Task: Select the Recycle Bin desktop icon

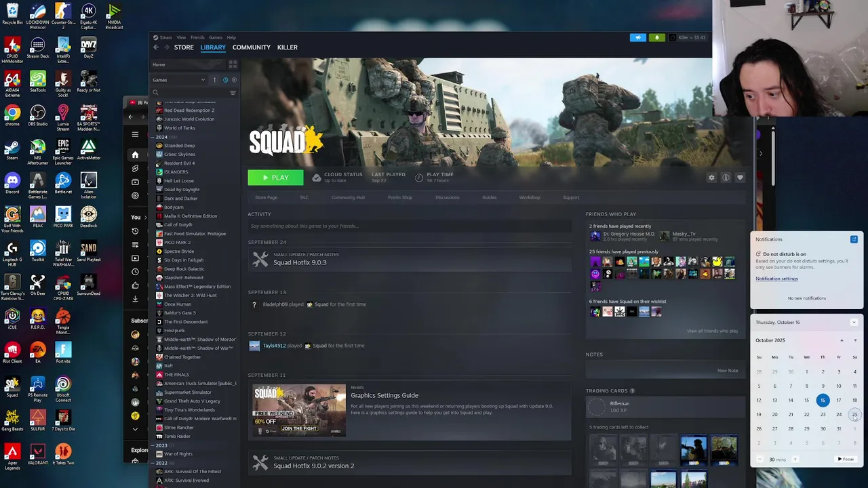Action: [12, 14]
